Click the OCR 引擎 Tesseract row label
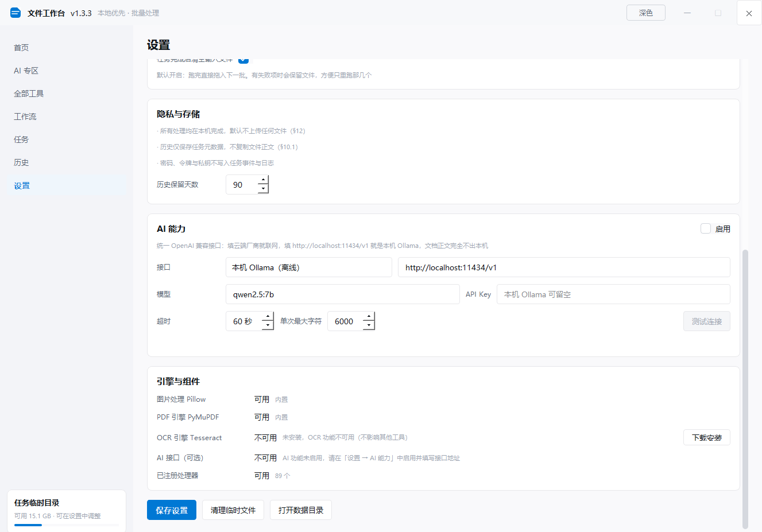 point(189,437)
